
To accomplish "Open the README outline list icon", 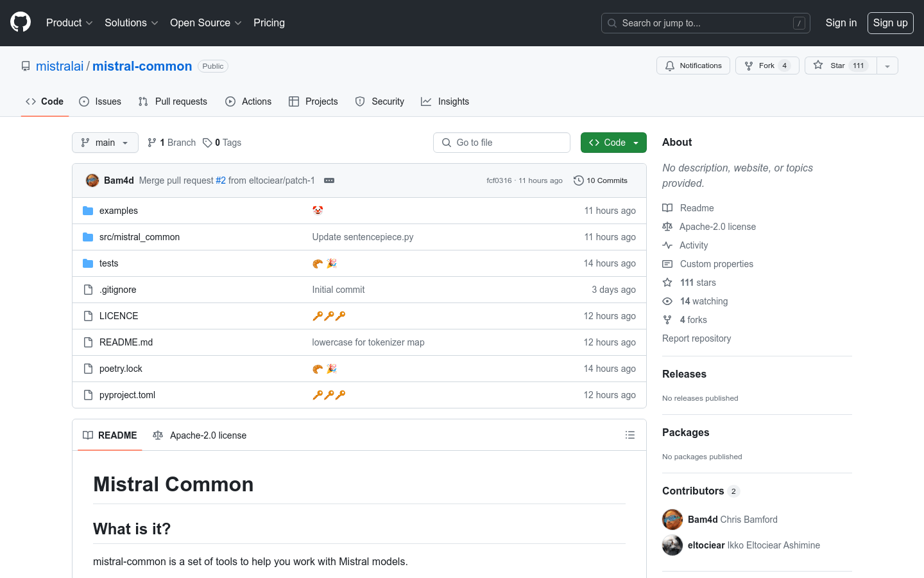I will (630, 435).
